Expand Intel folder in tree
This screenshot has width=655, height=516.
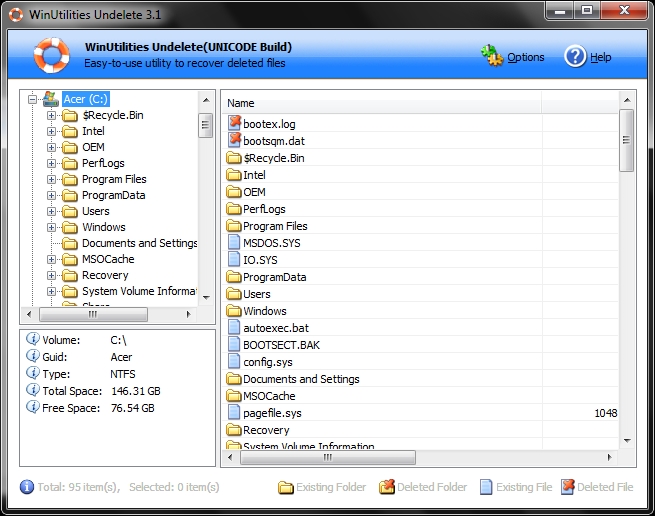click(51, 131)
